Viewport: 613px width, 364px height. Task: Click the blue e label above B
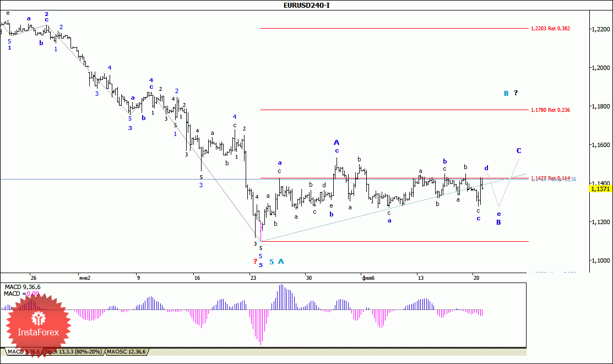point(499,214)
